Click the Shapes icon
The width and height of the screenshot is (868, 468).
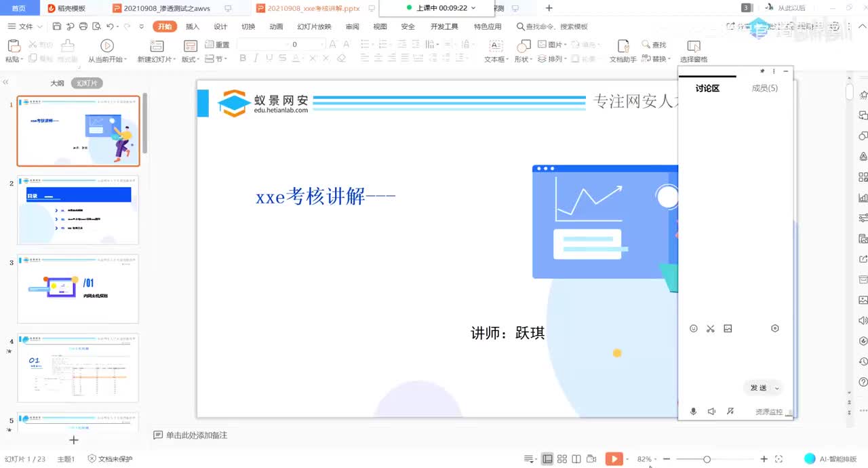(x=523, y=45)
